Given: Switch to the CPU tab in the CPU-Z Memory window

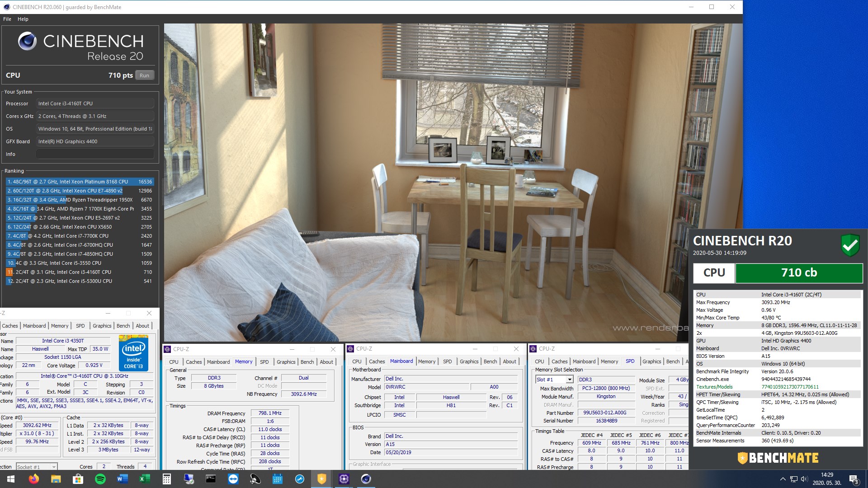Looking at the screenshot, I should click(x=174, y=362).
